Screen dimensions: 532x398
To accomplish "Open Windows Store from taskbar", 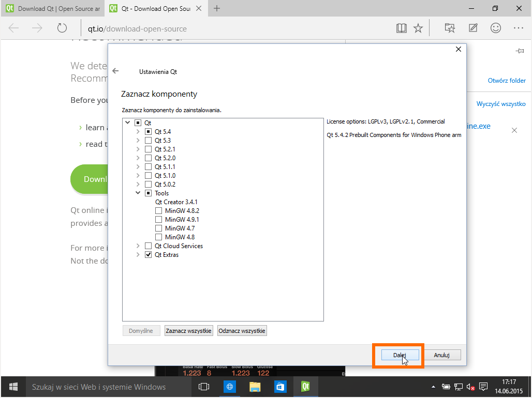I will click(280, 387).
